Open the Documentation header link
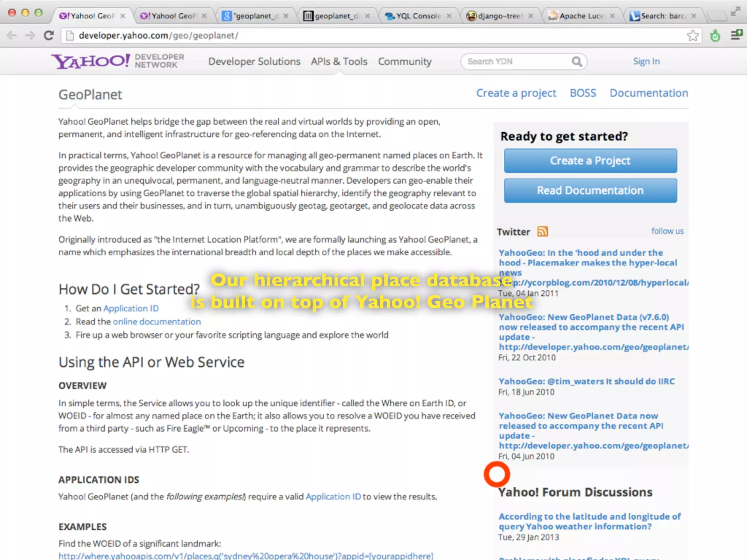The image size is (747, 560). tap(649, 93)
